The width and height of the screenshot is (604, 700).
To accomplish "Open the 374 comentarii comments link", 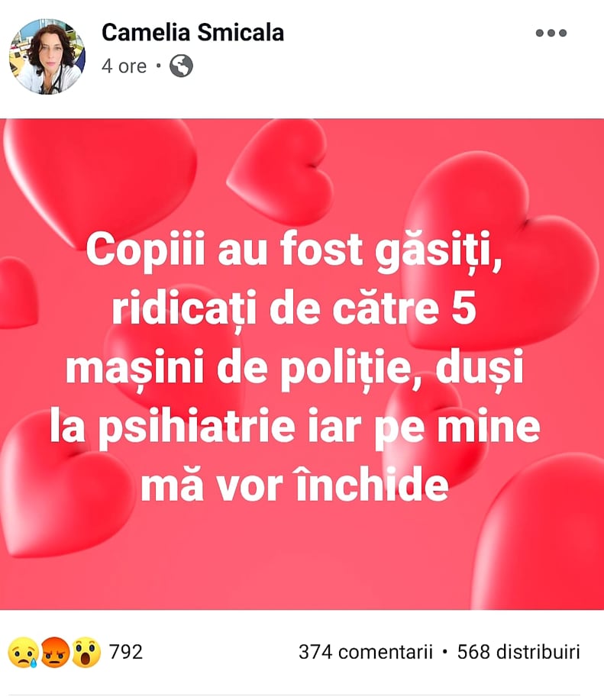I will [366, 653].
